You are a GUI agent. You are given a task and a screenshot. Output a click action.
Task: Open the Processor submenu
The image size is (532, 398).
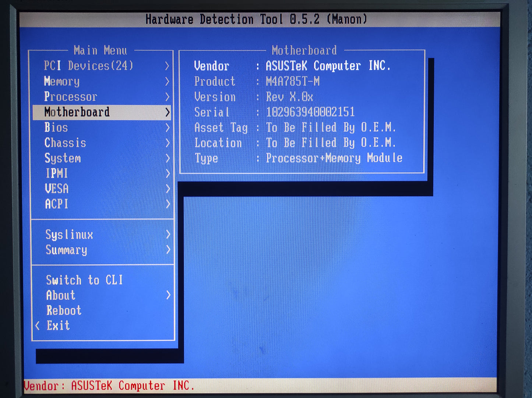point(71,97)
